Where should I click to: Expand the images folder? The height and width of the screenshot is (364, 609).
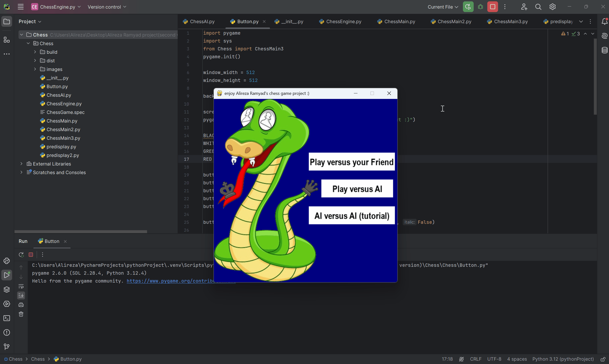pos(35,69)
